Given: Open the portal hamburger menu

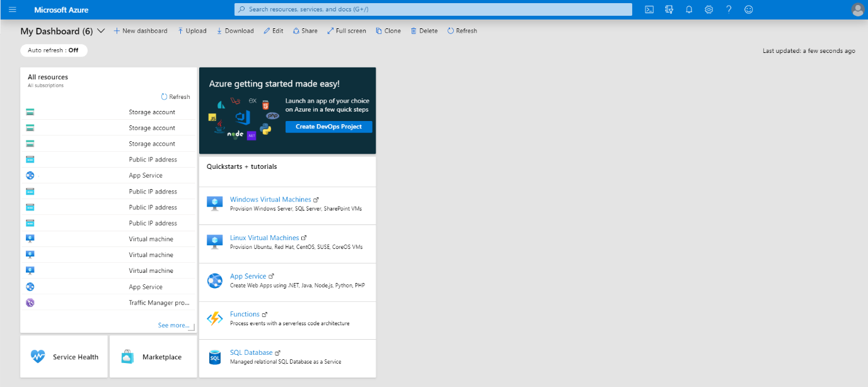Looking at the screenshot, I should 12,9.
